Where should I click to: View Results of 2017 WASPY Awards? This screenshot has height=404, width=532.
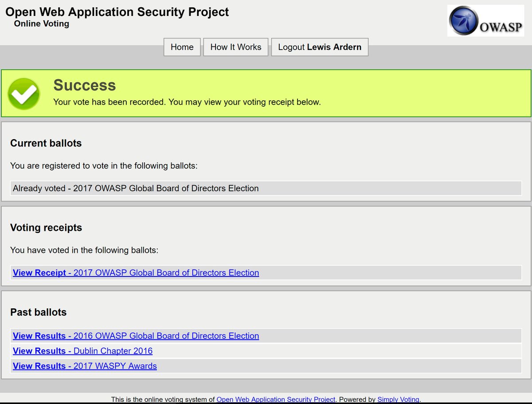(x=85, y=366)
